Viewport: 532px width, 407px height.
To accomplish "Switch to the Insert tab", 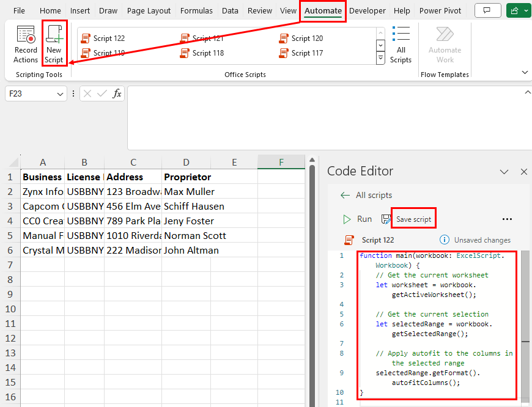I will click(80, 11).
